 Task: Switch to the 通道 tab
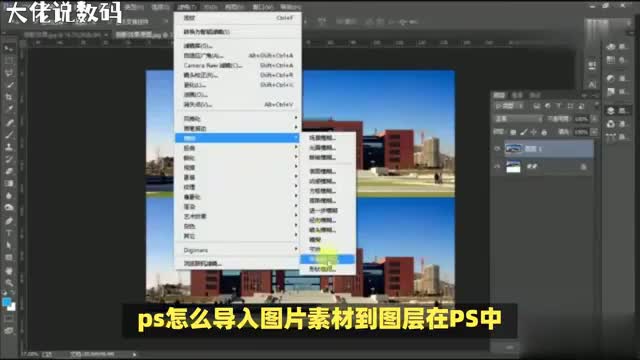coord(517,95)
